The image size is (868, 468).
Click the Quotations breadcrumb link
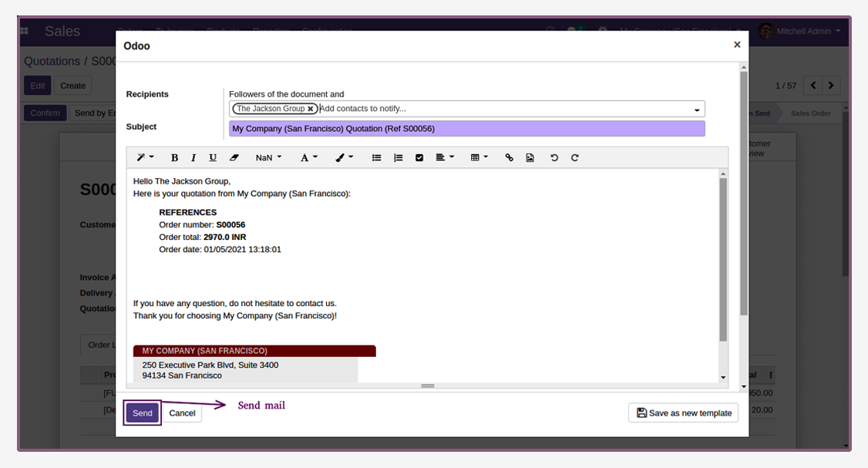pyautogui.click(x=52, y=62)
